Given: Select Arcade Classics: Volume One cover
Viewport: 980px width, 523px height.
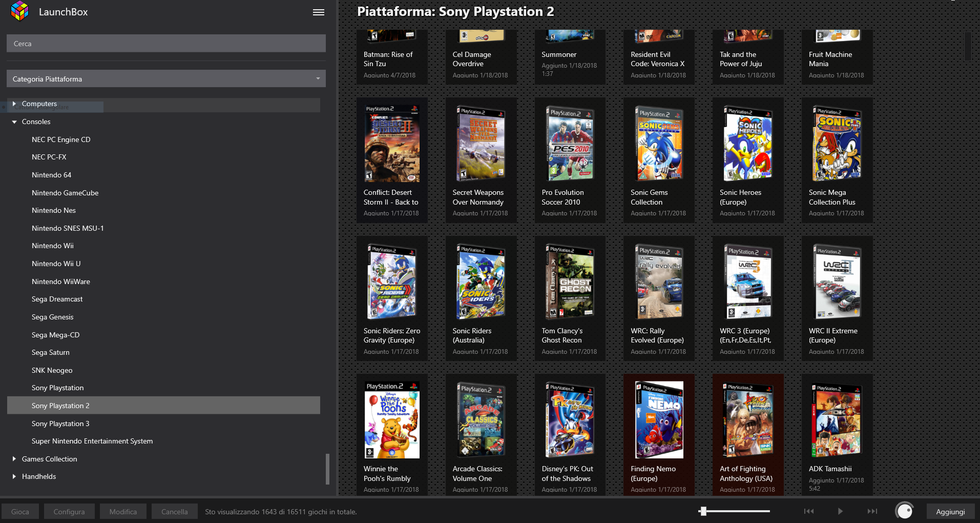Looking at the screenshot, I should point(481,419).
